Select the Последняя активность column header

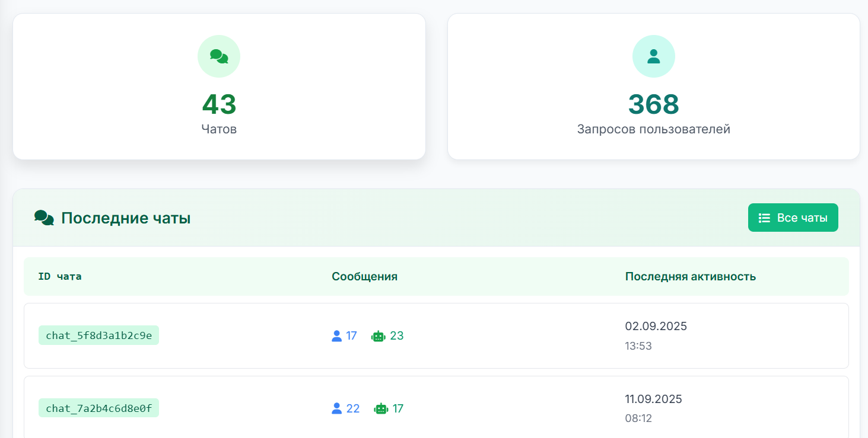click(691, 276)
